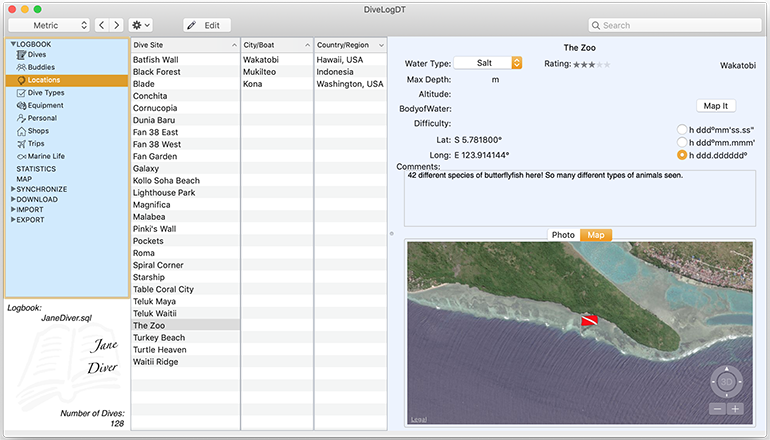Click the Edit toolbar button
The image size is (770, 440).
207,25
